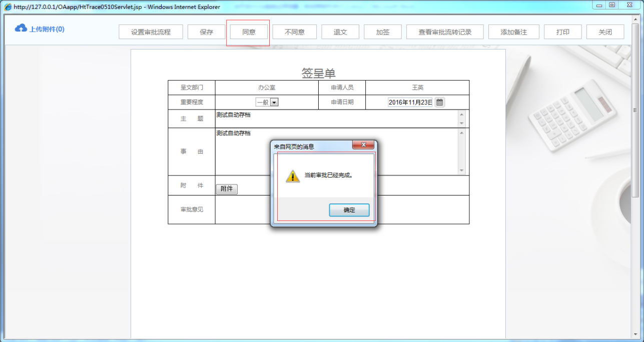644x342 pixels.
Task: Choose 设置审批流程 to set approval workflow
Action: pos(151,31)
